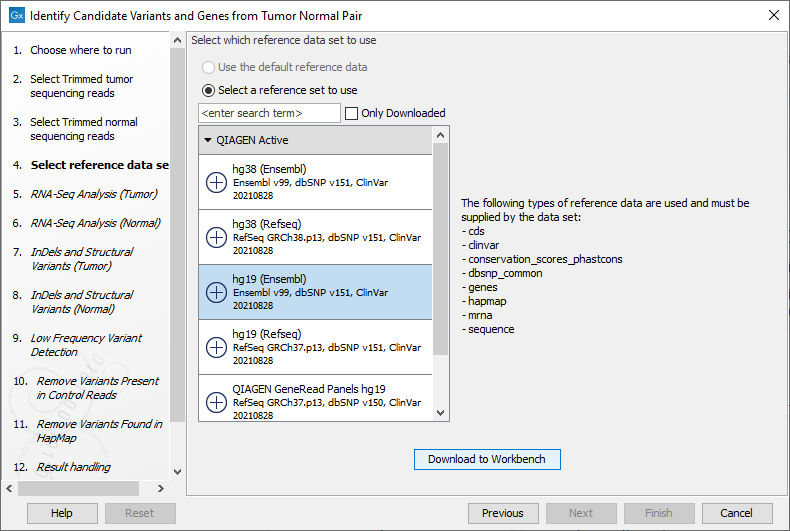Click the plus icon for hg38 (Ensembl)
This screenshot has height=531, width=790.
(217, 182)
